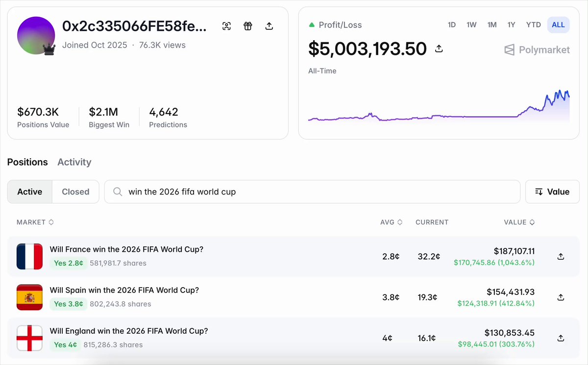Share the Spain position row
This screenshot has width=588, height=365.
[561, 297]
